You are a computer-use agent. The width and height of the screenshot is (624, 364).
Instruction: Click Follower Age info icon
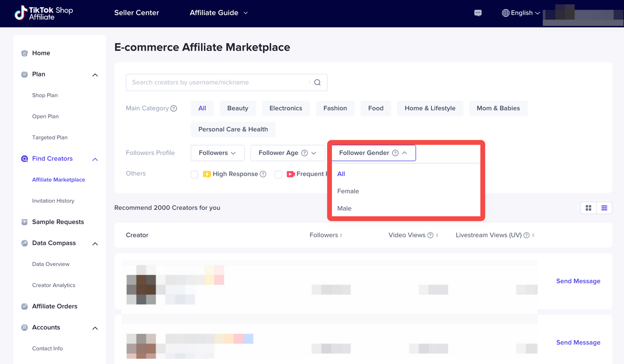click(304, 153)
